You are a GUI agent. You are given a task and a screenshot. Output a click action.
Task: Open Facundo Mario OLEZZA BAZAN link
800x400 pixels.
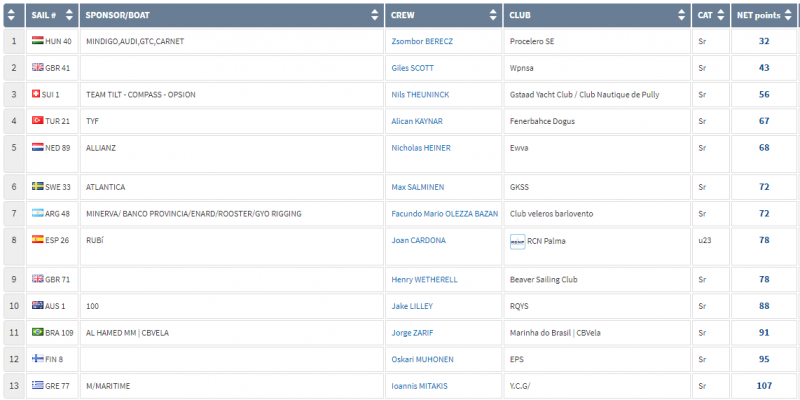coord(443,214)
